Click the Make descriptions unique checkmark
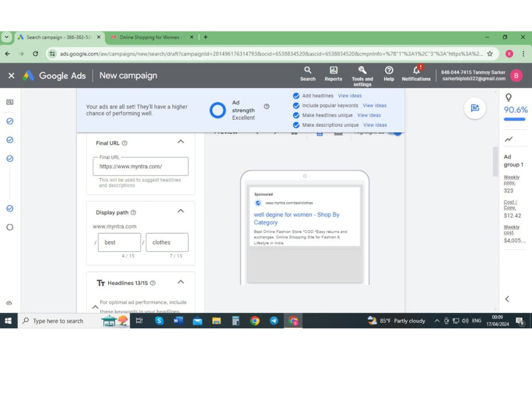 pos(296,125)
